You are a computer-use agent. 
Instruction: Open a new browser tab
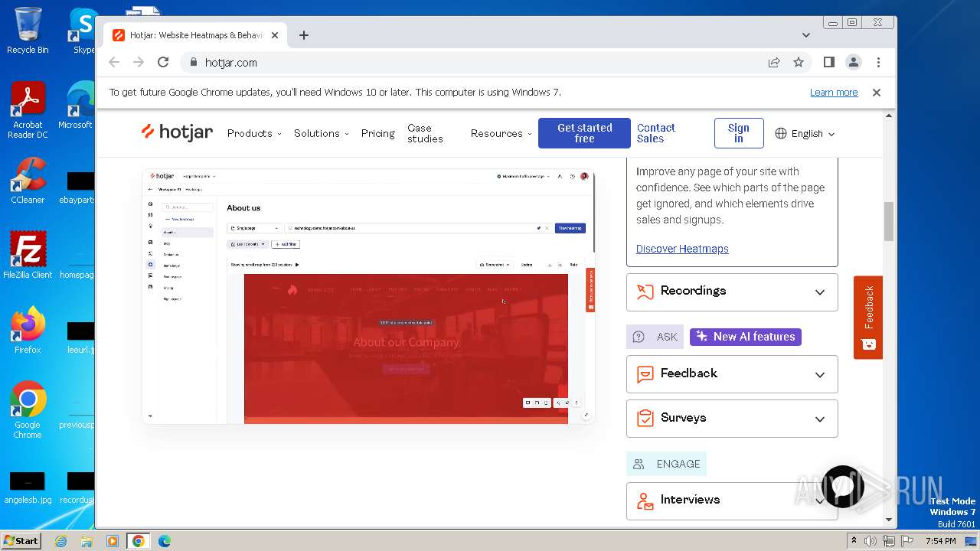point(304,35)
